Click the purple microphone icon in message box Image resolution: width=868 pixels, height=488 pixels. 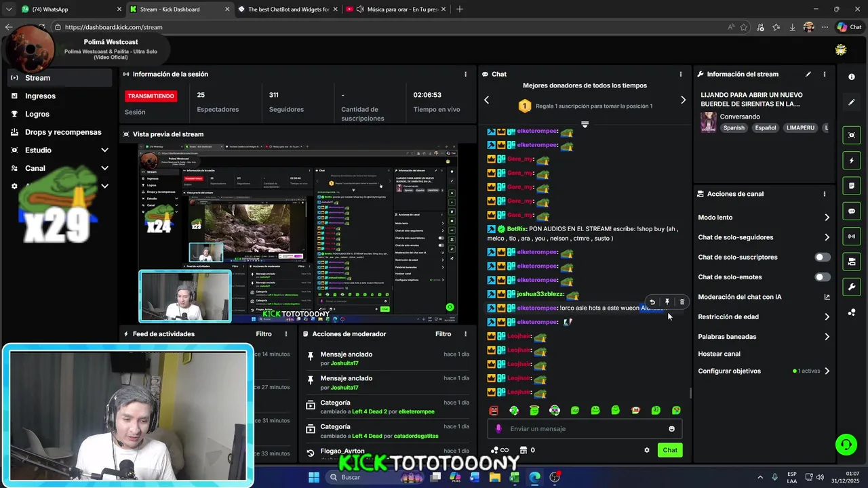coord(498,429)
